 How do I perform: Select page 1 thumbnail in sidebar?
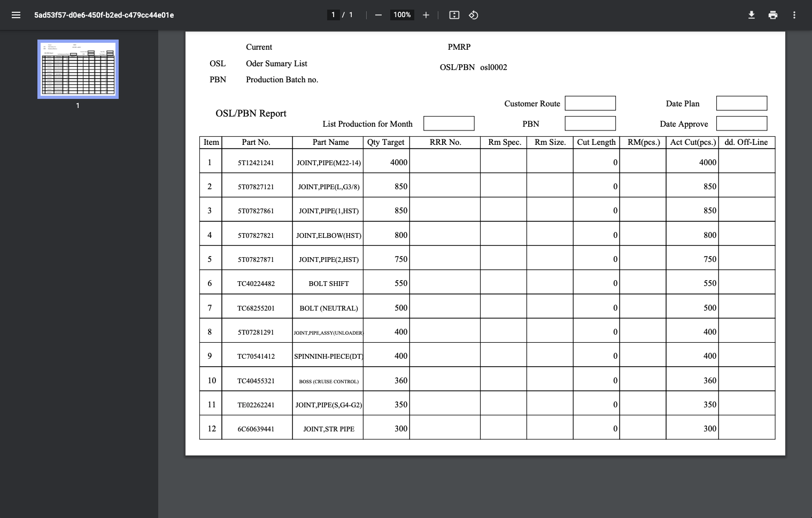(x=78, y=69)
